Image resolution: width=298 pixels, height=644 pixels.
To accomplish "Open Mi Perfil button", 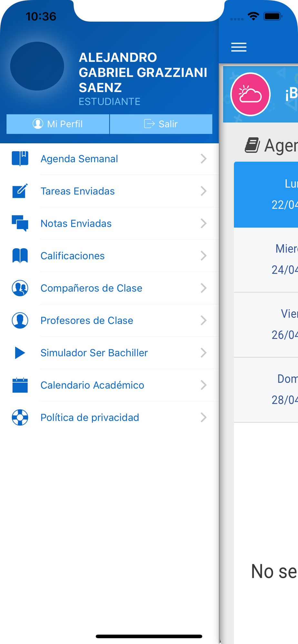I will coord(58,124).
